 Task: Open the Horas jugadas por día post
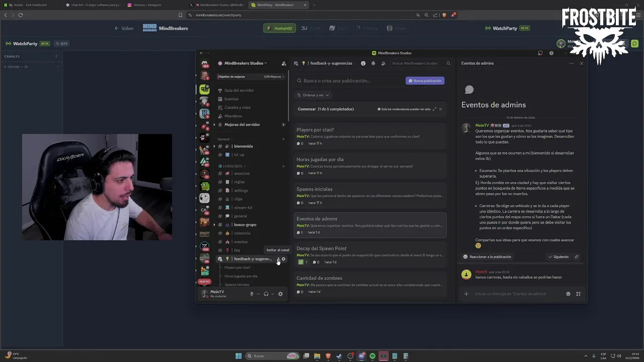pos(370,166)
